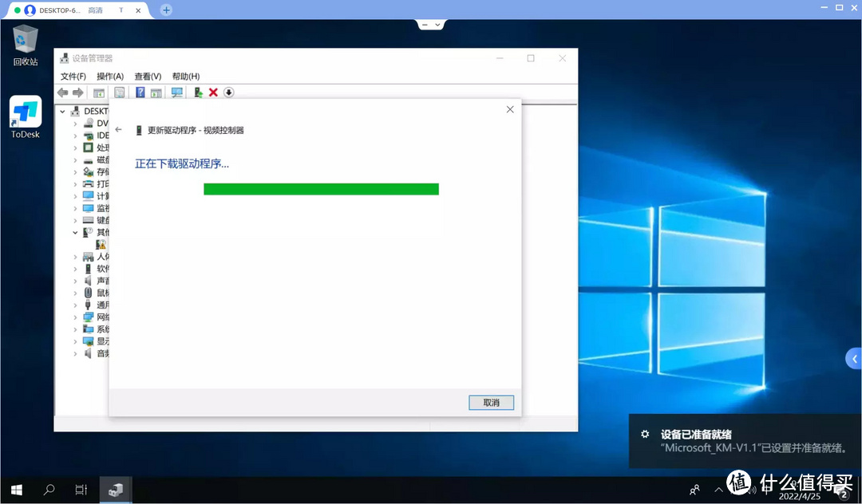
Task: Expand the chevron next to the DVD drive
Action: pyautogui.click(x=75, y=124)
